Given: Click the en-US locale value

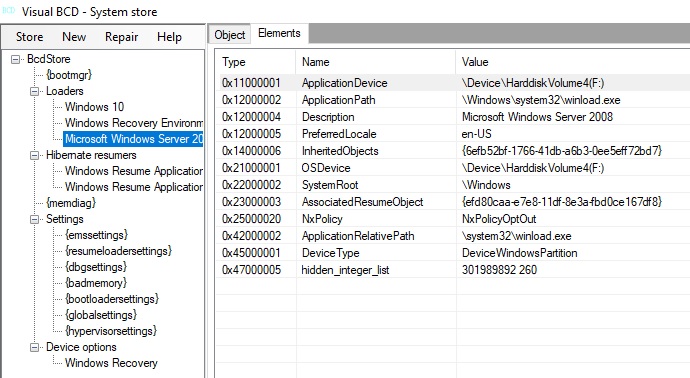Looking at the screenshot, I should click(476, 134).
